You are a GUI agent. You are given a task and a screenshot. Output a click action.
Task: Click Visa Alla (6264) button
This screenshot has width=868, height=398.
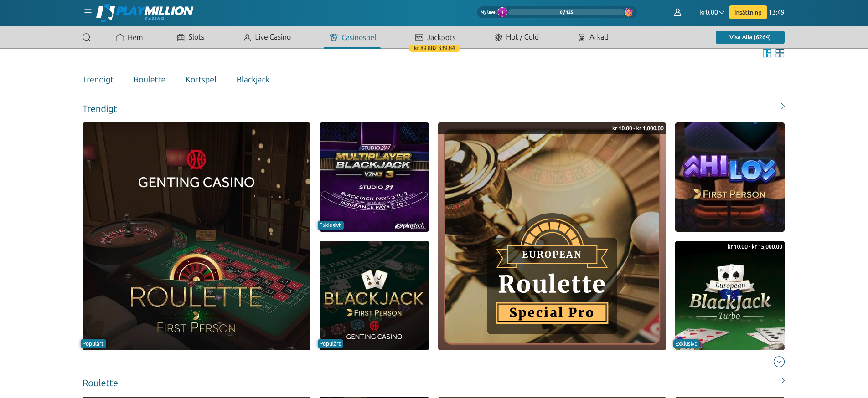point(750,37)
